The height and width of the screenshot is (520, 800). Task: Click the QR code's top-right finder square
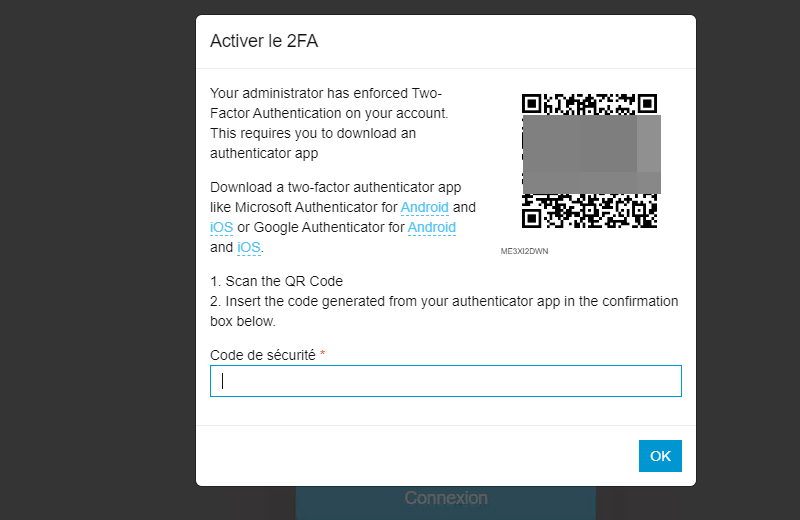click(x=648, y=103)
